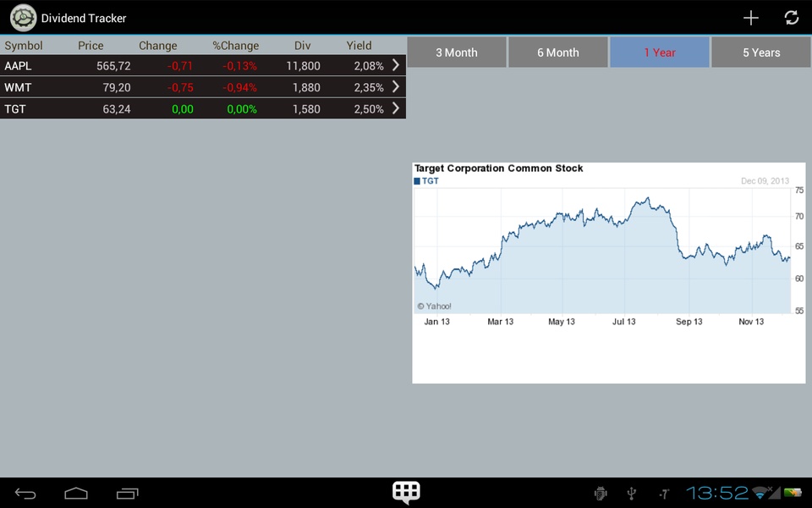The height and width of the screenshot is (508, 812).
Task: Sort by Symbol column header
Action: click(x=24, y=46)
